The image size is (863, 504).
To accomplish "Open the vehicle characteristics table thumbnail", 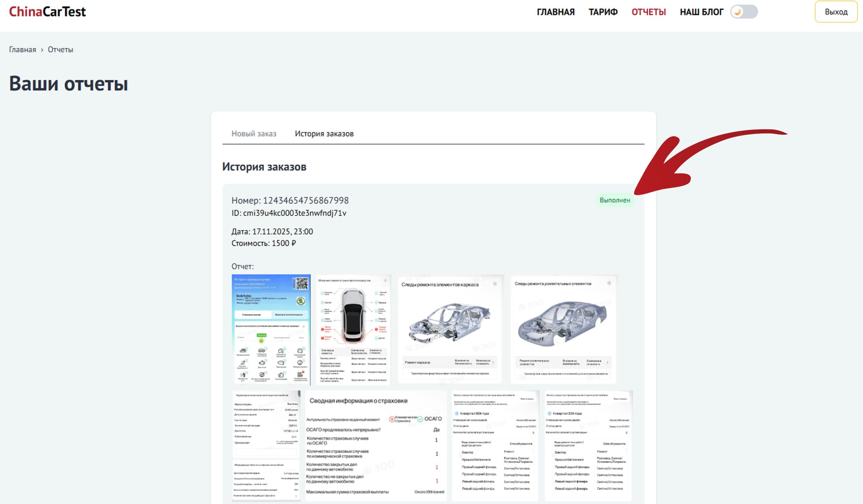I will (x=266, y=446).
